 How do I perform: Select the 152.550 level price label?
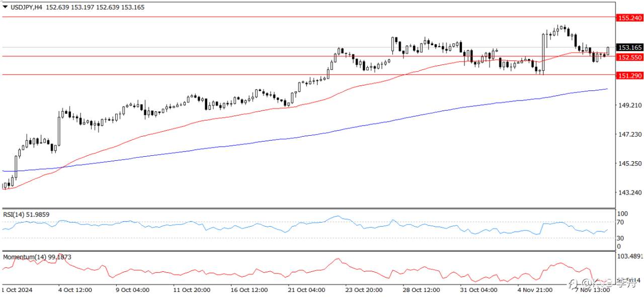629,57
